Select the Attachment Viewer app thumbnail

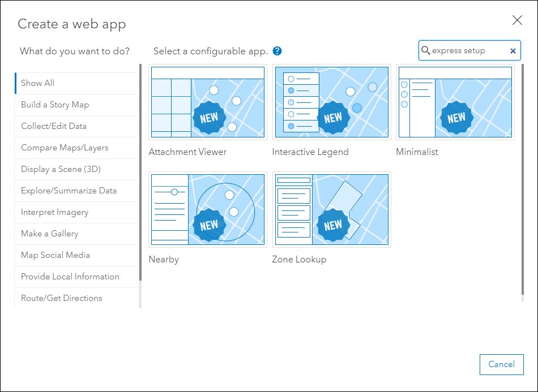[208, 102]
